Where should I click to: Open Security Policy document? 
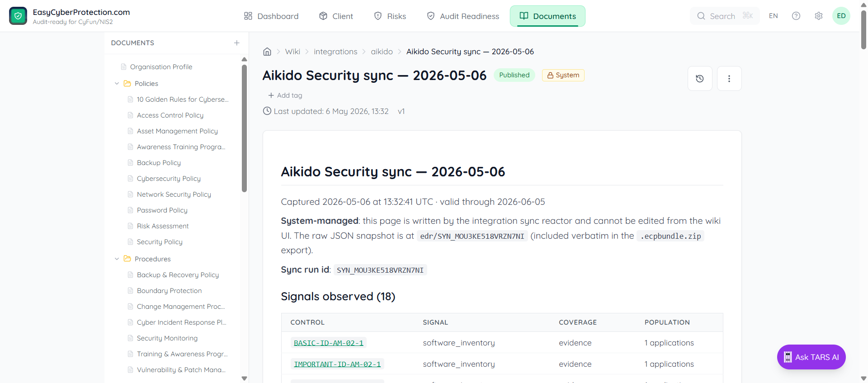[x=160, y=242]
